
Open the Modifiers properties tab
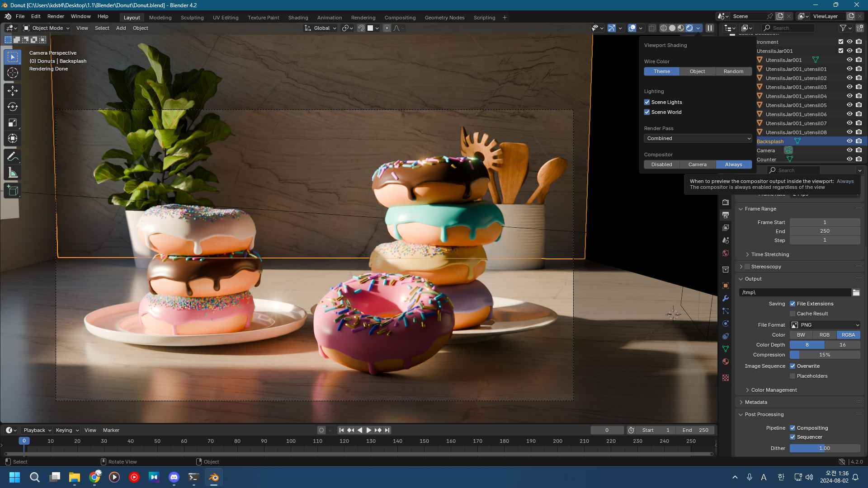coord(726,298)
